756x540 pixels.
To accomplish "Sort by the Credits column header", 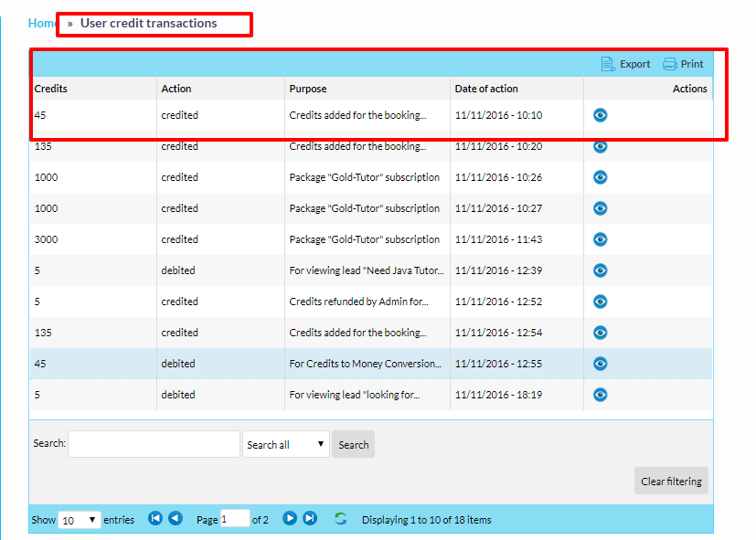I will pyautogui.click(x=51, y=89).
